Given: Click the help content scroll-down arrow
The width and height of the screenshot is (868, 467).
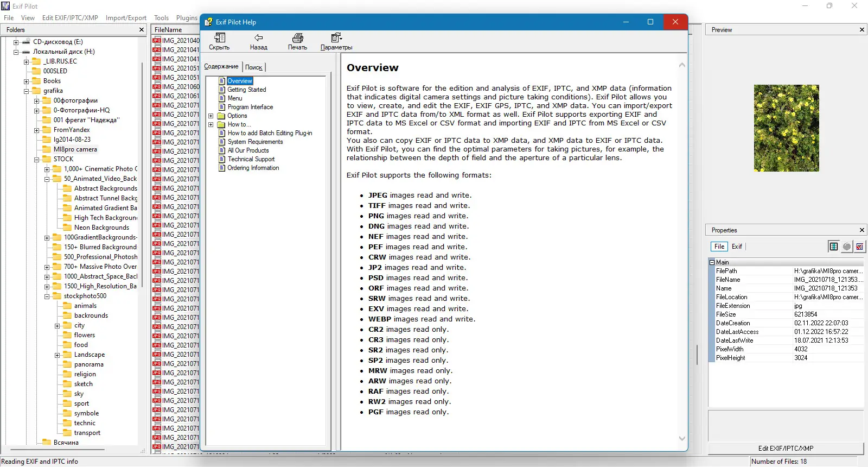Looking at the screenshot, I should coord(682,438).
